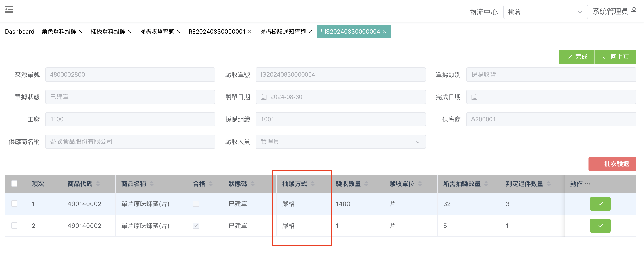The height and width of the screenshot is (265, 644).
Task: Close the IS20240830000004 tab
Action: coord(385,32)
